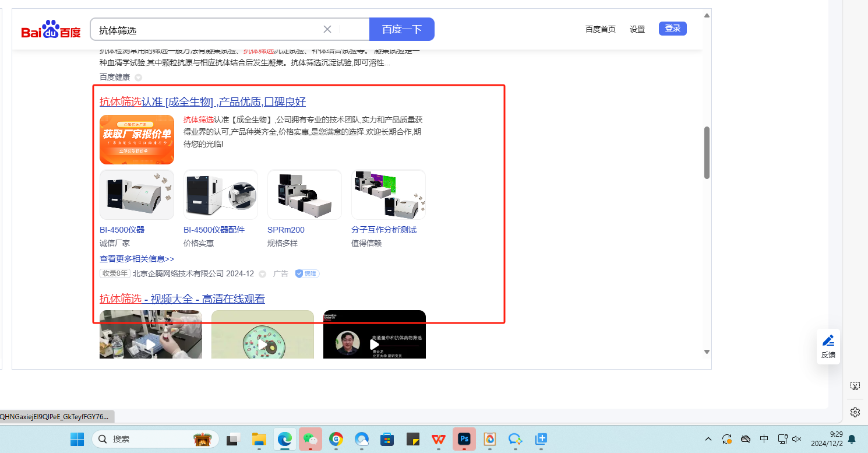Open Task View from the taskbar
The height and width of the screenshot is (453, 868).
[234, 439]
